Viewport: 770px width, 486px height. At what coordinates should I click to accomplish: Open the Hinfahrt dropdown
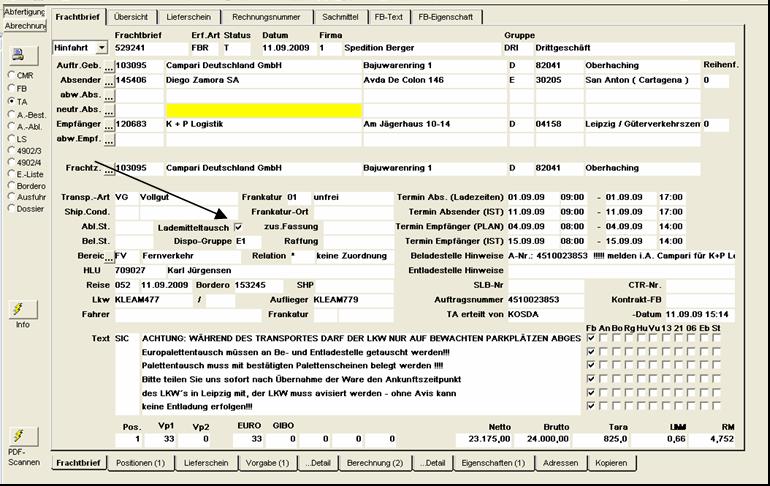point(101,48)
